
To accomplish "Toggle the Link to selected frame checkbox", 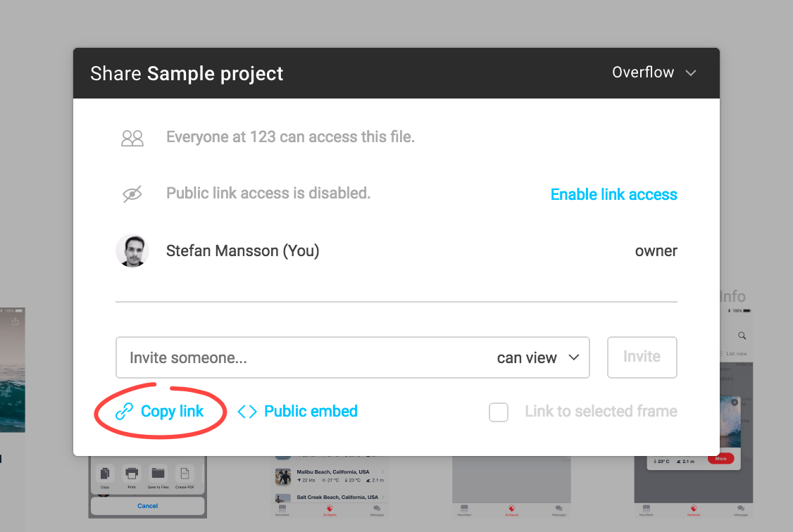I will (499, 412).
